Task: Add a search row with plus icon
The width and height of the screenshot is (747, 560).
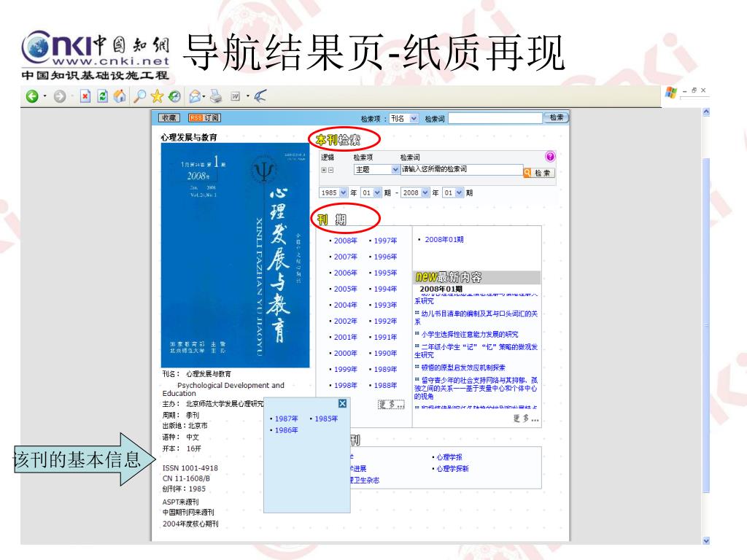Action: pyautogui.click(x=324, y=170)
